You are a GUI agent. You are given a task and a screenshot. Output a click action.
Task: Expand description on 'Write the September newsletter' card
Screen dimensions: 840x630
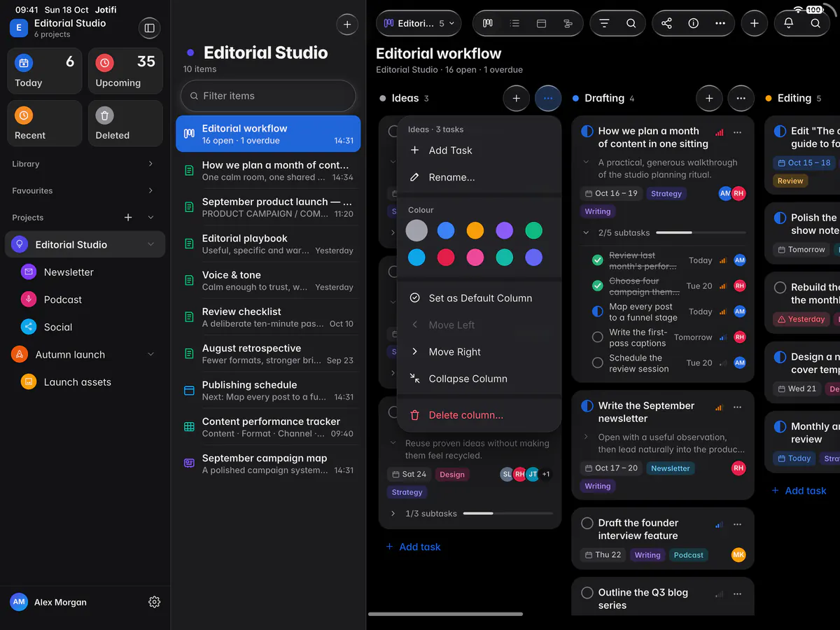(586, 437)
